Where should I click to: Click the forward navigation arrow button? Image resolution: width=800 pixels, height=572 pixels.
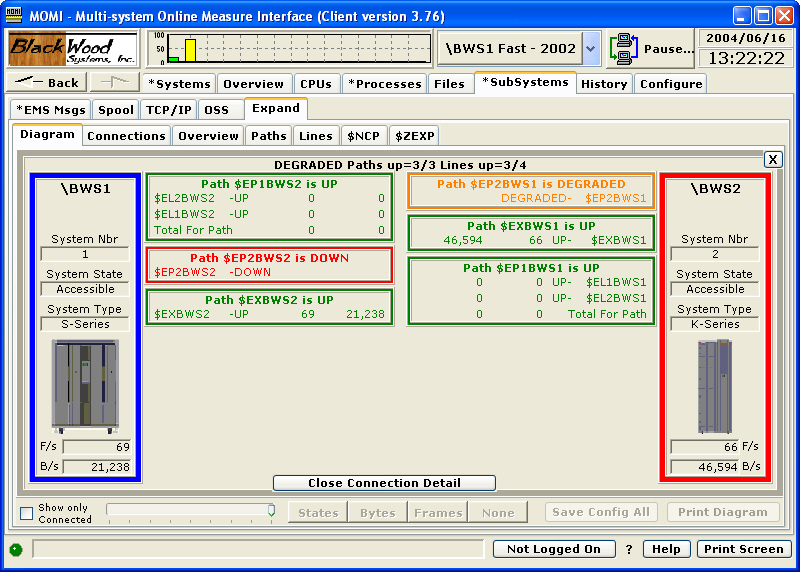114,82
